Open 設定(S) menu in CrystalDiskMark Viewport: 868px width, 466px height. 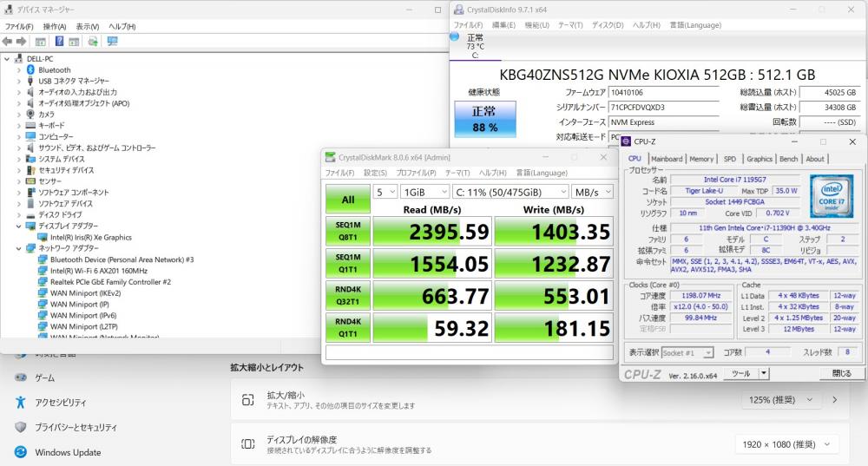point(374,173)
